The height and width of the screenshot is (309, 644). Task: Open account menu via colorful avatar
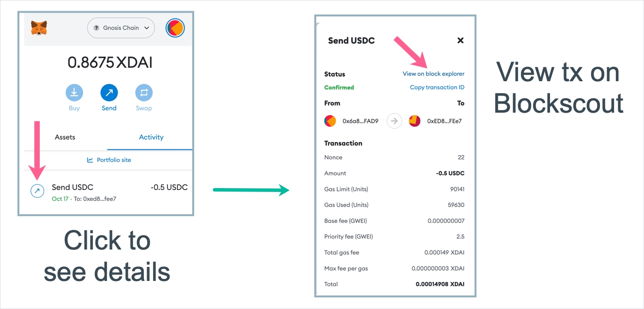[x=175, y=28]
